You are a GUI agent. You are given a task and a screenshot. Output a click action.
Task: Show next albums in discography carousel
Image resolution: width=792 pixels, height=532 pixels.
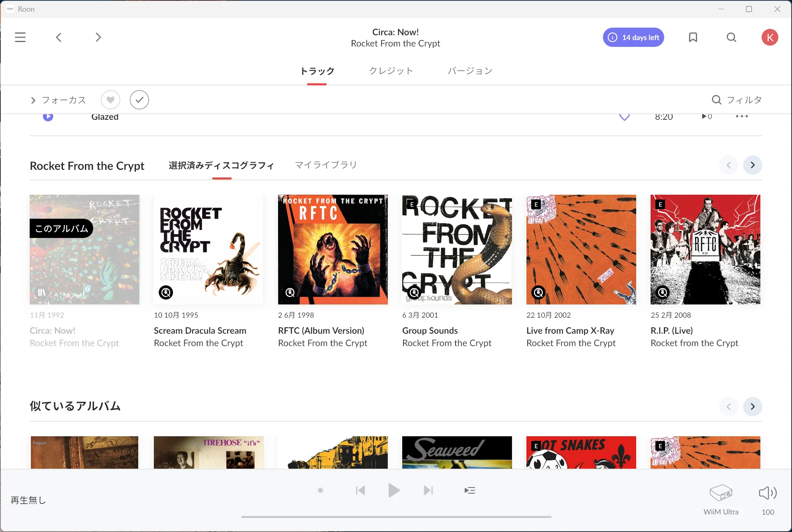click(x=752, y=165)
